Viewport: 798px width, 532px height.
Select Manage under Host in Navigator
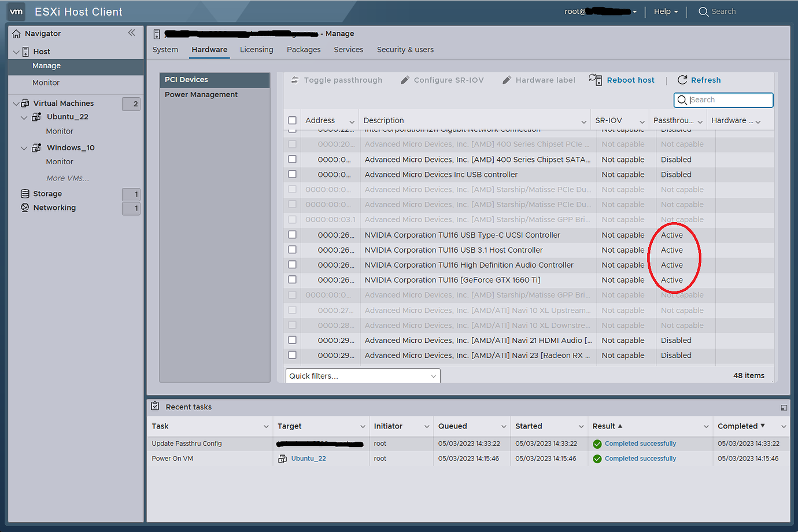click(76, 66)
